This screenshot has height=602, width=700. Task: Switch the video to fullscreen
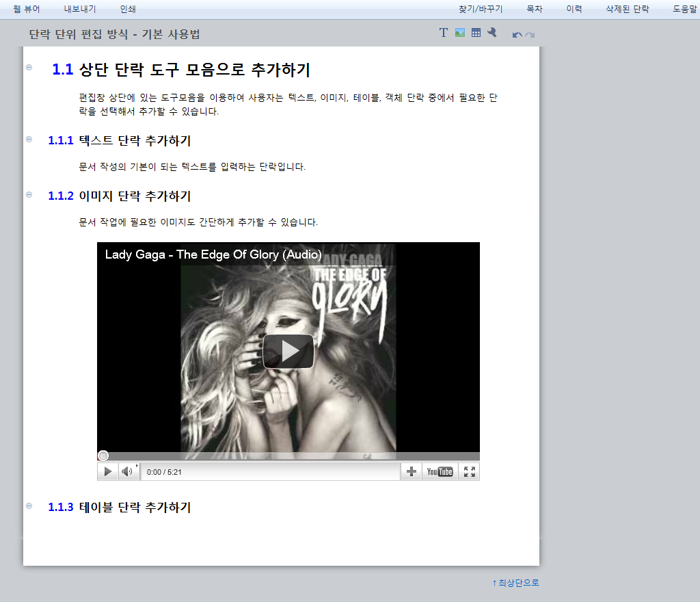(469, 471)
